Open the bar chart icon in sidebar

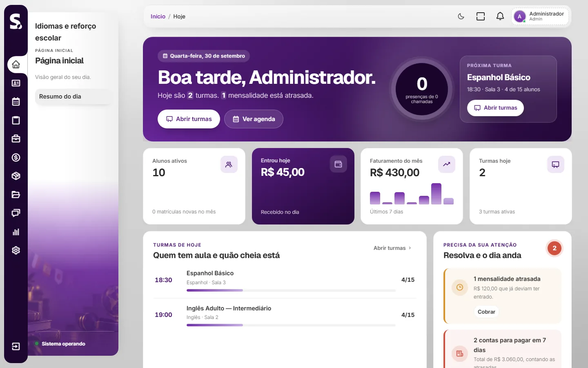[16, 232]
